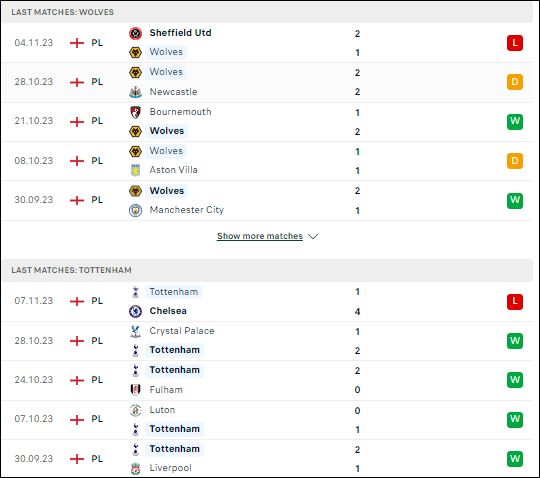Click the Aston Villa crest icon
The height and width of the screenshot is (478, 540).
tap(135, 170)
